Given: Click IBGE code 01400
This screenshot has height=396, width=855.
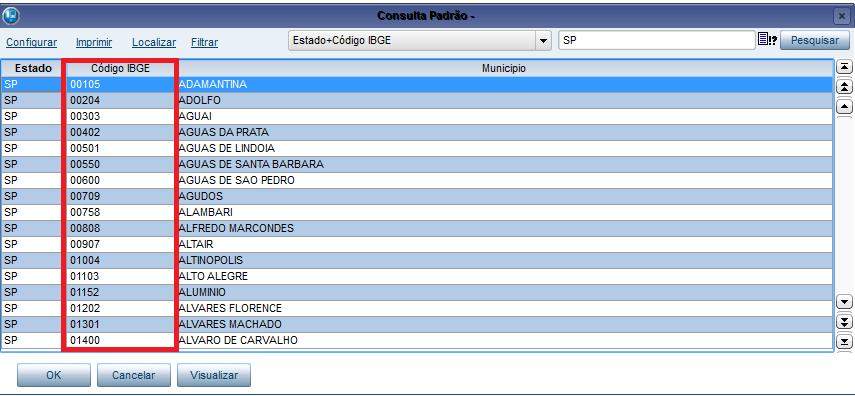Looking at the screenshot, I should tap(85, 340).
